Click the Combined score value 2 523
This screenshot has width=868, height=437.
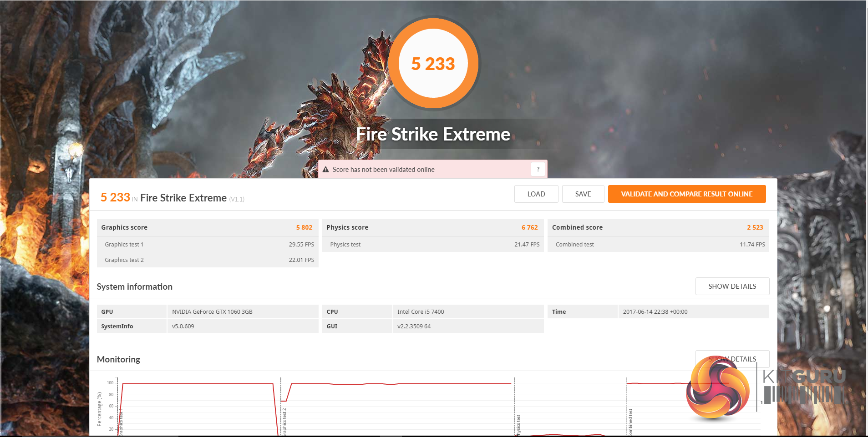(755, 227)
